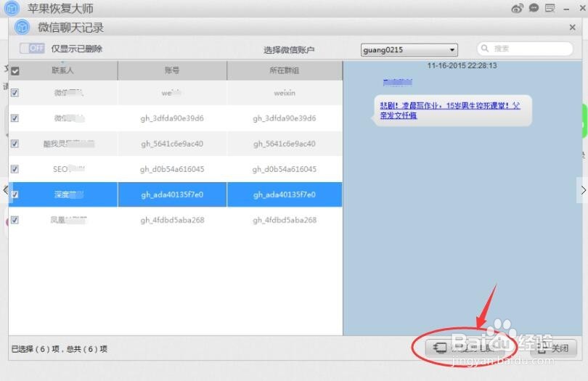588x381 pixels.
Task: Select account cell gh_d0b54a616045
Action: [x=172, y=170]
